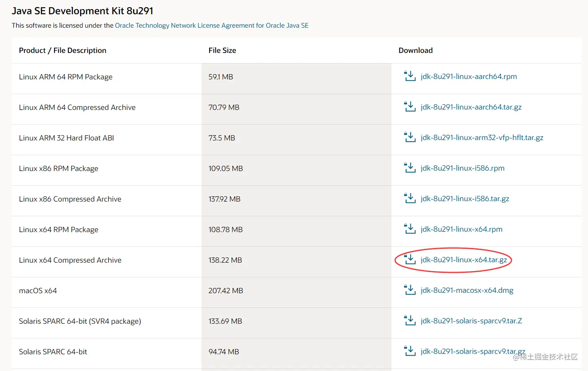Click download icon for linux-x64.rpm
The width and height of the screenshot is (588, 371).
(409, 229)
